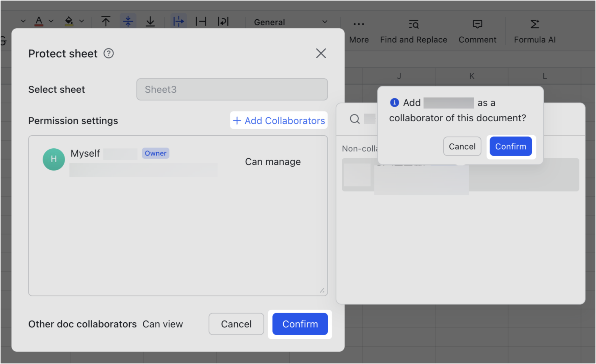Screen dimensions: 596x364
Task: Choose the text clip icon
Action: click(201, 21)
